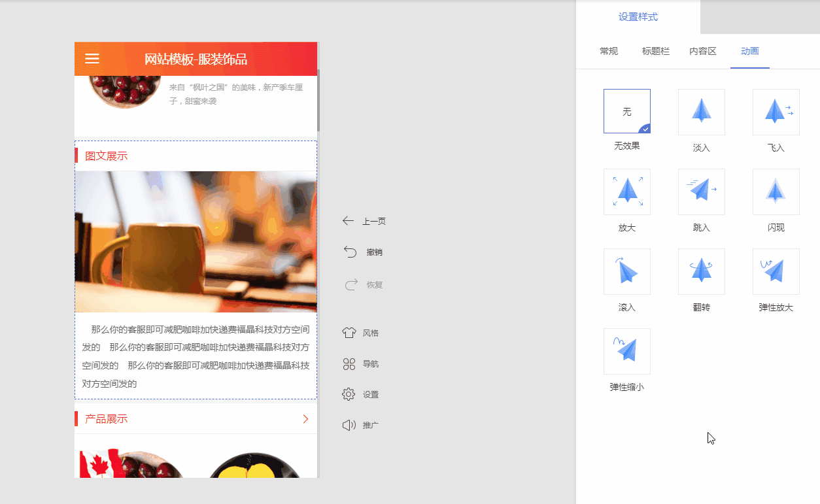Image resolution: width=820 pixels, height=504 pixels.
Task: Open the hamburger menu in site header
Action: (x=92, y=58)
